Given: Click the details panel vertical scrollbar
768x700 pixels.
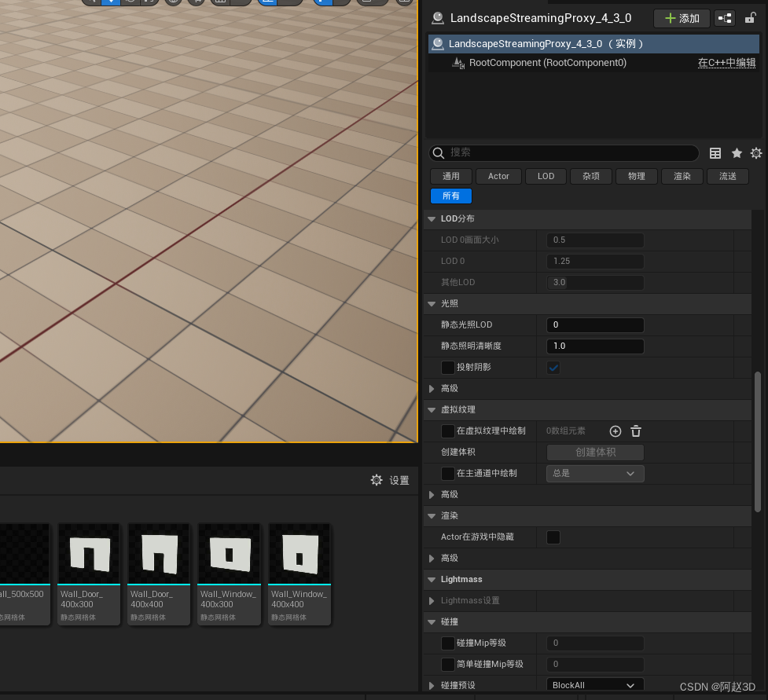Looking at the screenshot, I should (757, 442).
